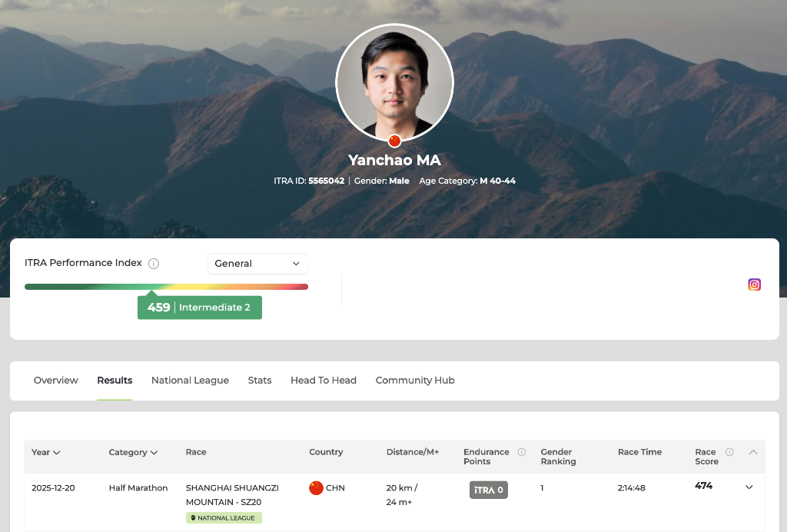Click the ITRA 0 endurance points badge
The height and width of the screenshot is (532, 787).
488,490
